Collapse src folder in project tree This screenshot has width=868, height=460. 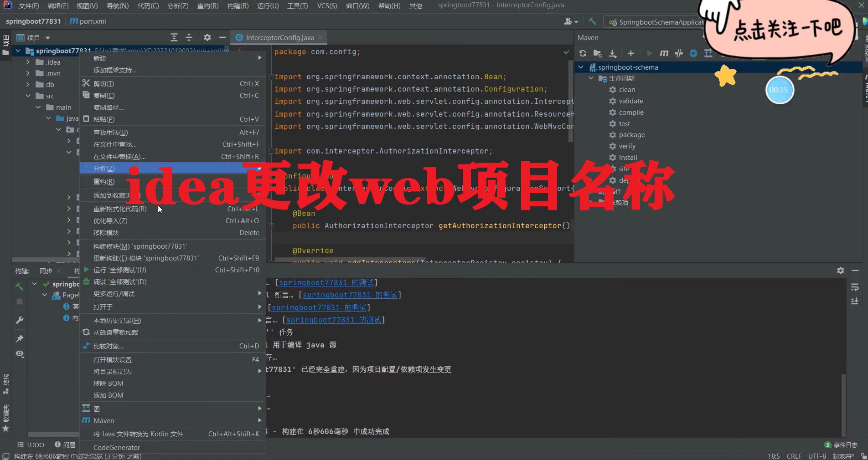click(x=28, y=96)
